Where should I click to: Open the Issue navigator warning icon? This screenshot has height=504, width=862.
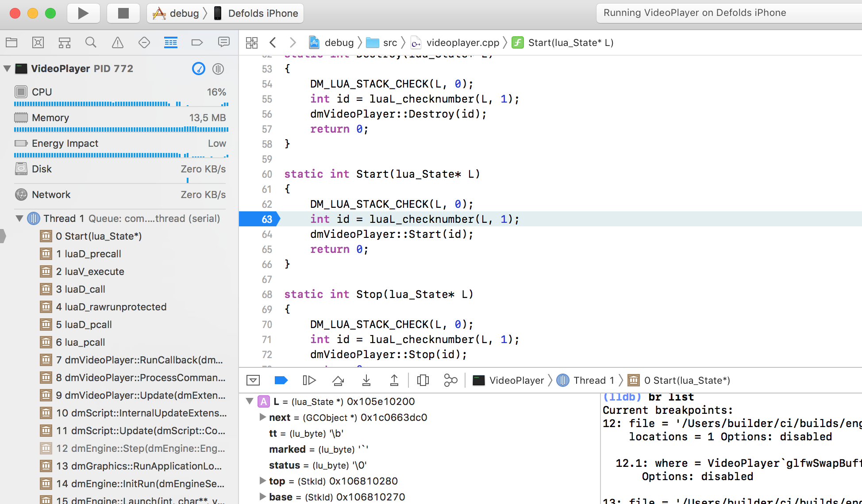(x=117, y=42)
